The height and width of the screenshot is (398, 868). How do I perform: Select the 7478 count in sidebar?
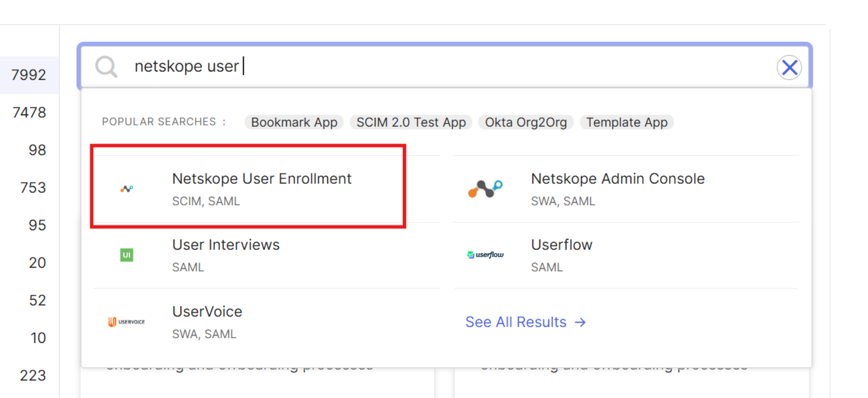[29, 112]
